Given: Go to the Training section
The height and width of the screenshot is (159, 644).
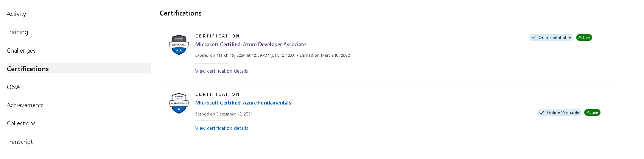Looking at the screenshot, I should (x=17, y=32).
